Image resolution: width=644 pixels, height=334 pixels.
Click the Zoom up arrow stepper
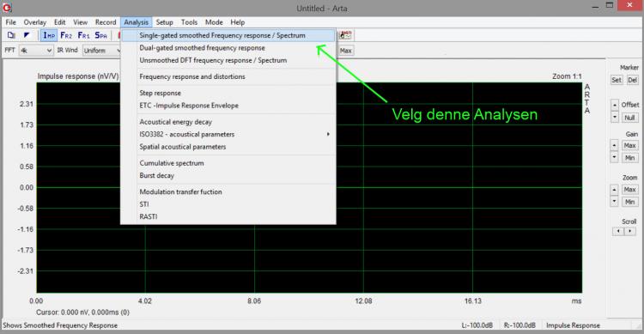coord(615,190)
